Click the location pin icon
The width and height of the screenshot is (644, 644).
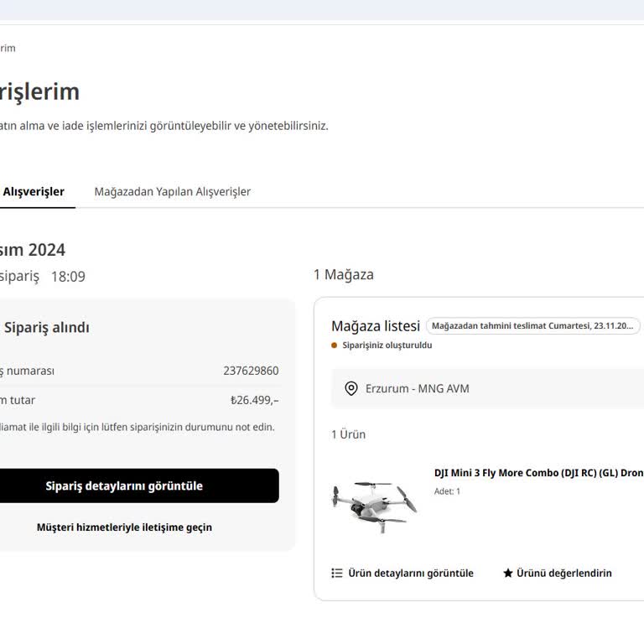coord(351,388)
